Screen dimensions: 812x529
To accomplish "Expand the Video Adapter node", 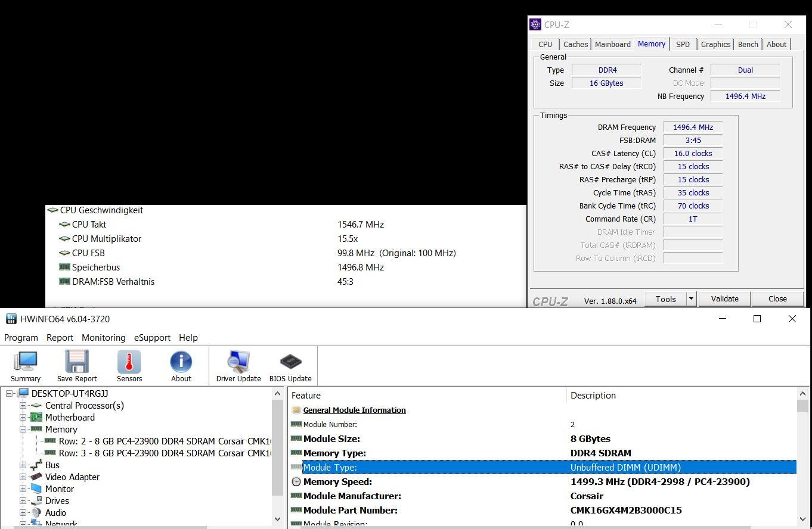I will click(23, 477).
